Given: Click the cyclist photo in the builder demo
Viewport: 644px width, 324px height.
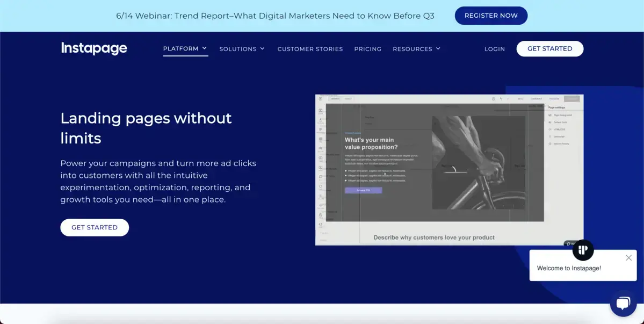Looking at the screenshot, I should [479, 163].
